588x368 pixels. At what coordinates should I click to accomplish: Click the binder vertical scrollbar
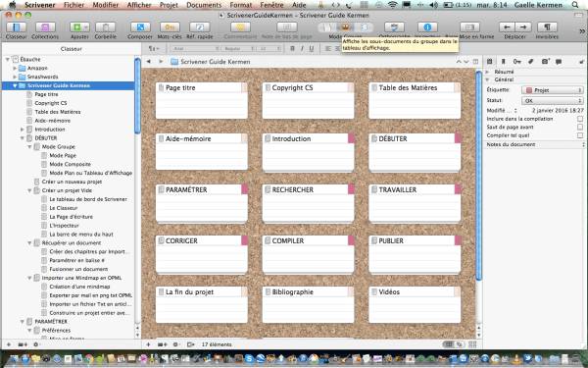(137, 96)
